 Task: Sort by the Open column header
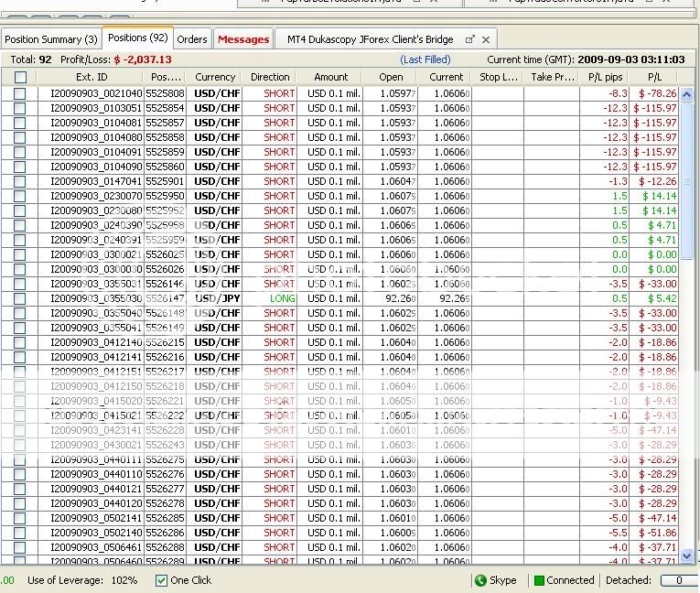click(x=391, y=77)
